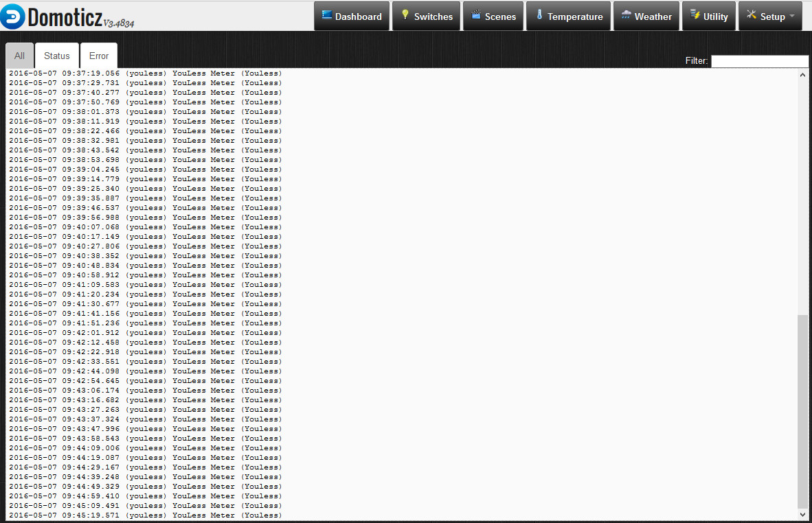The height and width of the screenshot is (523, 812).
Task: Open the Scenes page
Action: pos(493,16)
